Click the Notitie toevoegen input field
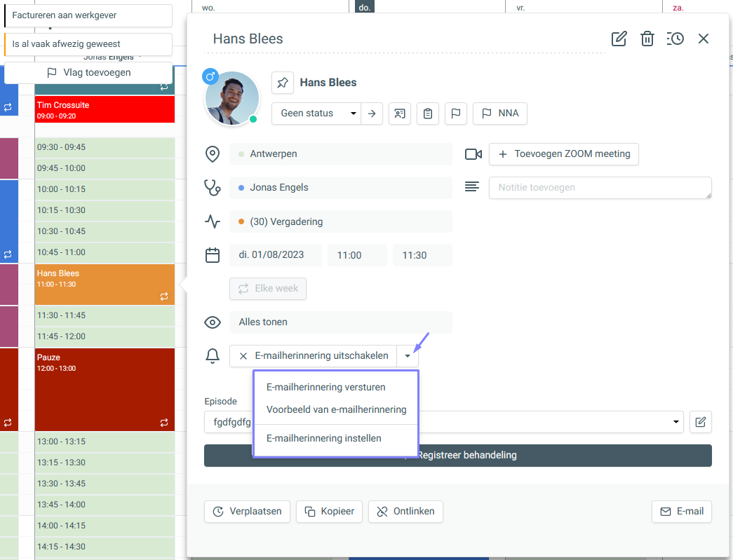 [x=600, y=188]
